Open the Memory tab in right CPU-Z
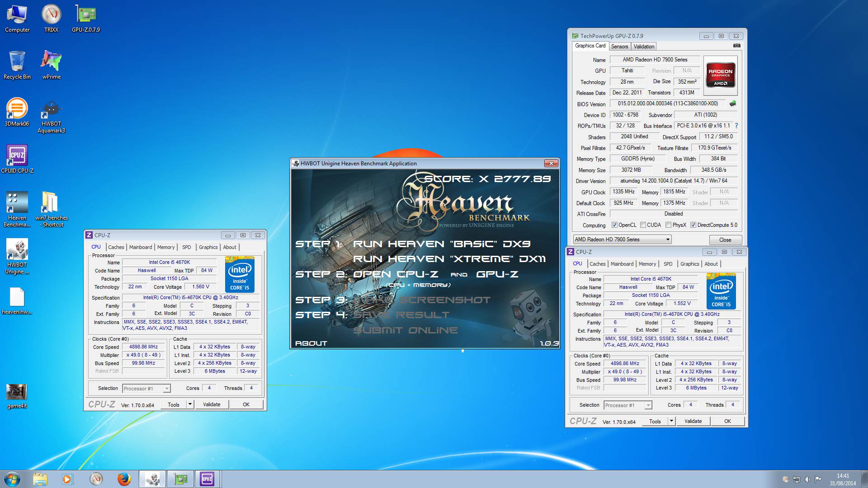Image resolution: width=868 pixels, height=488 pixels. pyautogui.click(x=647, y=264)
